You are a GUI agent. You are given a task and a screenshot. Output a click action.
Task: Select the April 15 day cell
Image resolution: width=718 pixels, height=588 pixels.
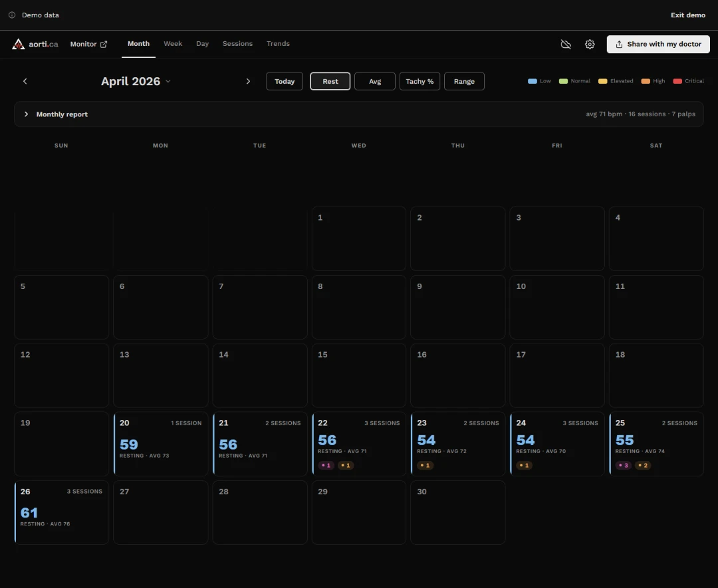tap(358, 375)
